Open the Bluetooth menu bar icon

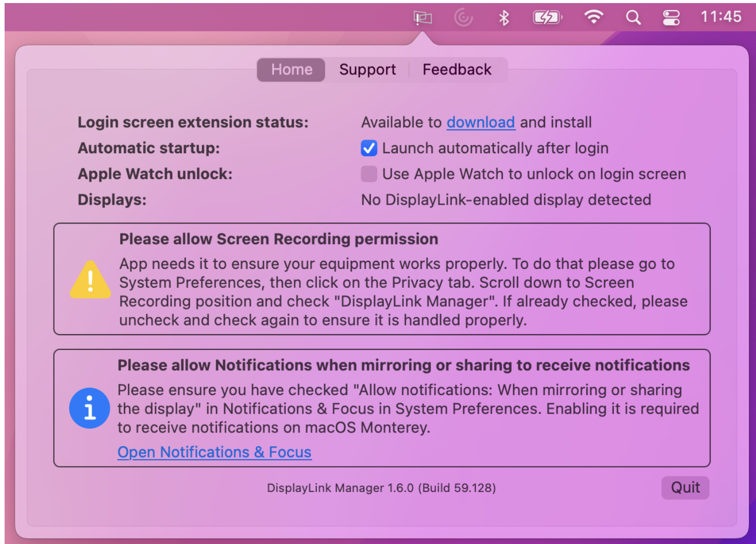(504, 18)
